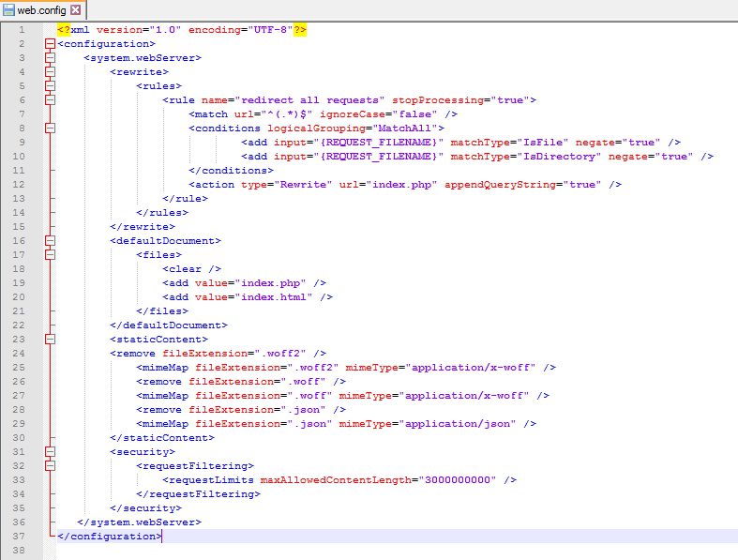Select line number 38 in the margin

19,550
